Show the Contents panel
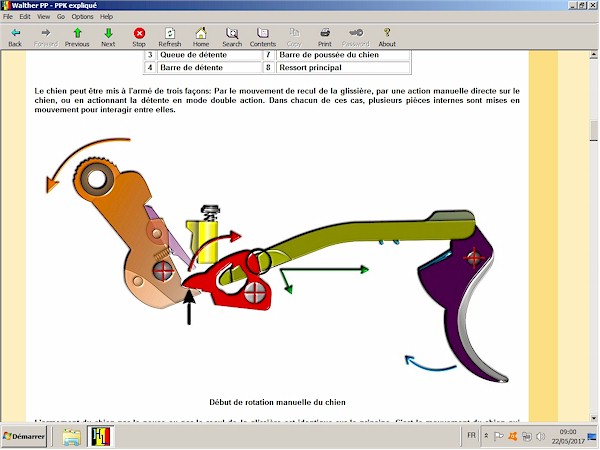Screen dimensions: 600x450 click(x=262, y=37)
